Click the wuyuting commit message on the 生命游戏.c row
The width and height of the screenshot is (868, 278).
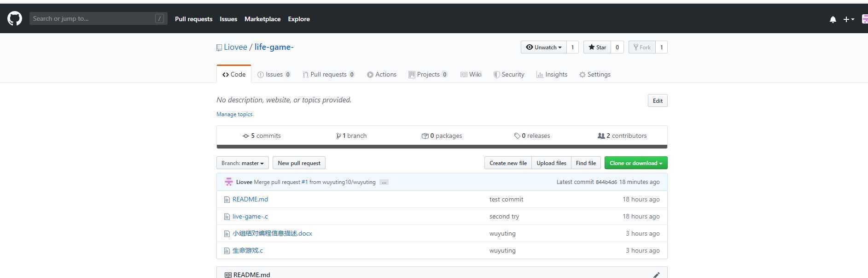pos(502,250)
